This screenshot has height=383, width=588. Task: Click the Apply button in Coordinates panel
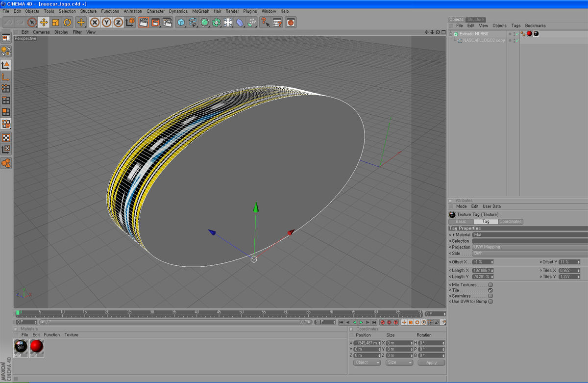[431, 363]
